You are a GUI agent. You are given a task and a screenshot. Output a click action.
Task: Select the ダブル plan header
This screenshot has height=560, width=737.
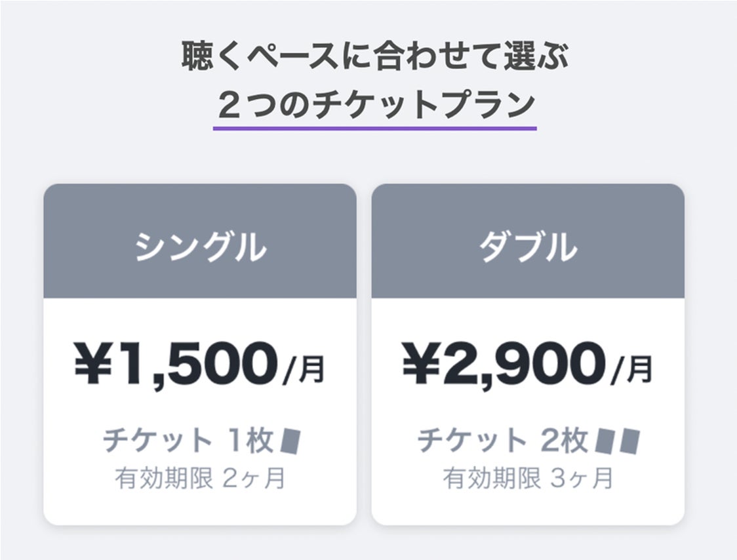pyautogui.click(x=528, y=247)
